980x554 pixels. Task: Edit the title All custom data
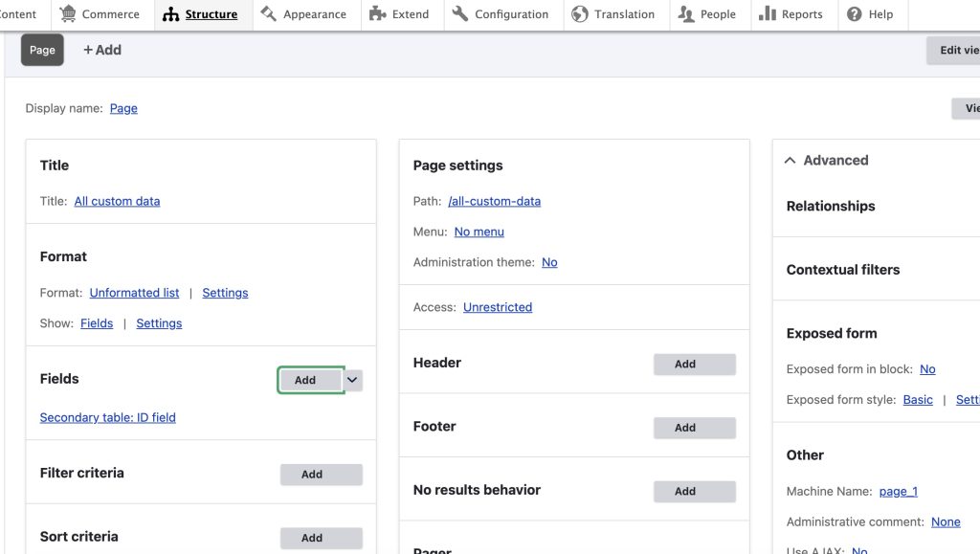(x=117, y=201)
